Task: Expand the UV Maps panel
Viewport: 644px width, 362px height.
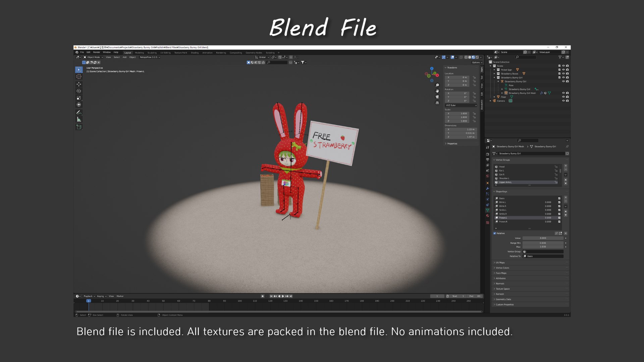Action: 500,263
